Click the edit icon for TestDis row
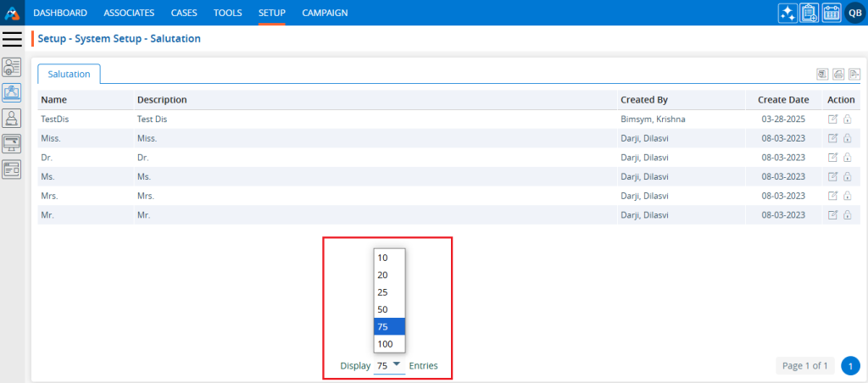This screenshot has width=868, height=383. pyautogui.click(x=832, y=119)
